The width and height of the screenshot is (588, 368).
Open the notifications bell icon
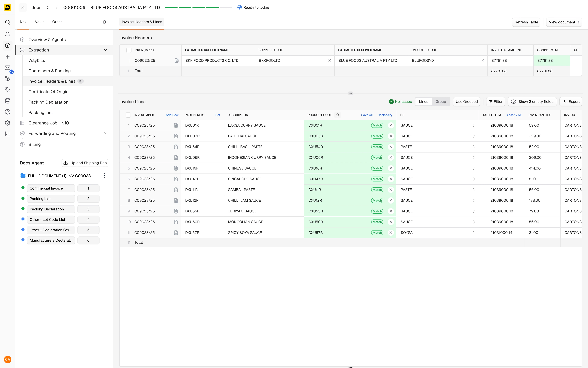[x=8, y=34]
